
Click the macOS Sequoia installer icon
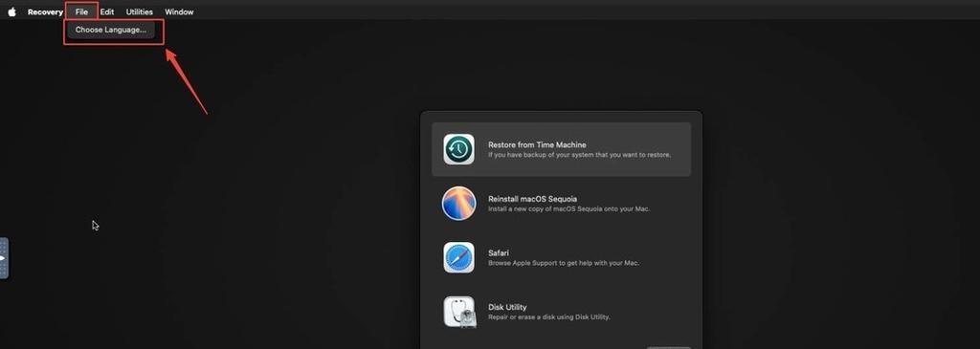tap(458, 203)
